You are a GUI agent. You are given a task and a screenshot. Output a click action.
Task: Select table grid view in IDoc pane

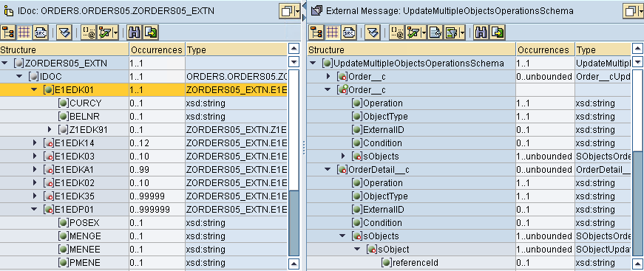coord(24,32)
